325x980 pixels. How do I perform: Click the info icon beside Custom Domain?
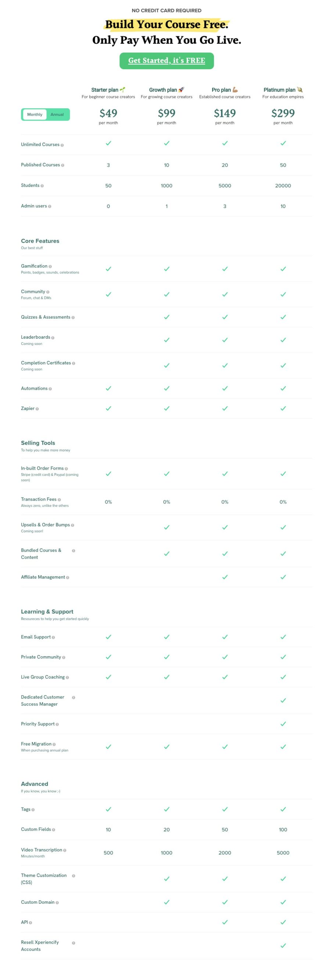(57, 902)
